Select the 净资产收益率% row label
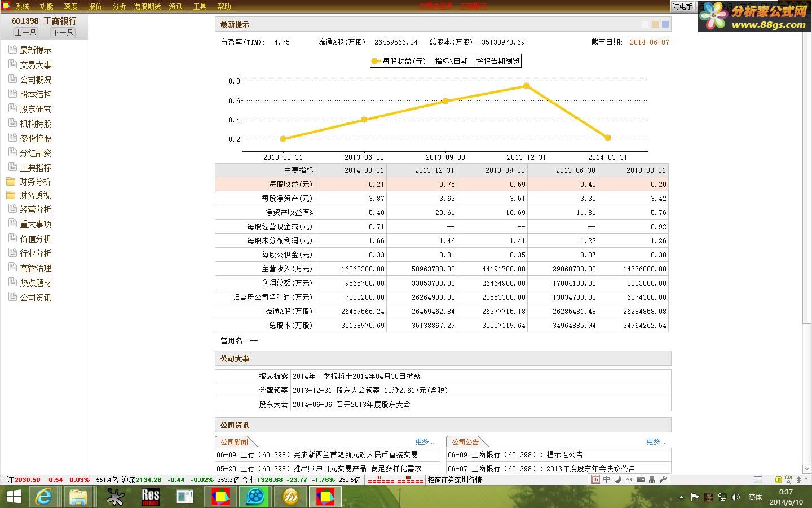The height and width of the screenshot is (508, 812). coord(289,212)
